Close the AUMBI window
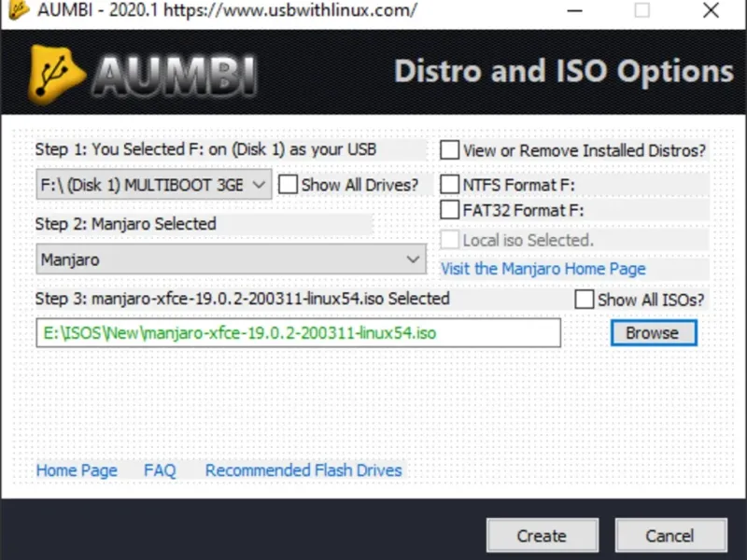Viewport: 747px width, 560px height. (x=711, y=10)
